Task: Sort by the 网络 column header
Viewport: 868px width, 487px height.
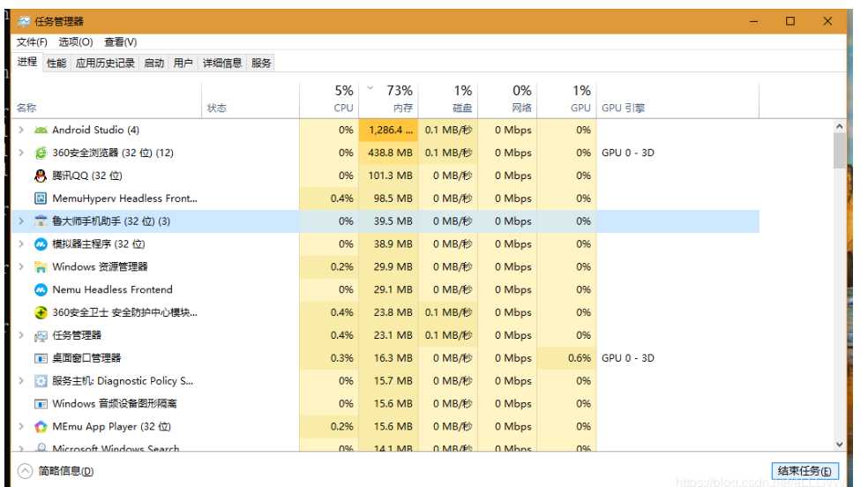Action: tap(507, 100)
